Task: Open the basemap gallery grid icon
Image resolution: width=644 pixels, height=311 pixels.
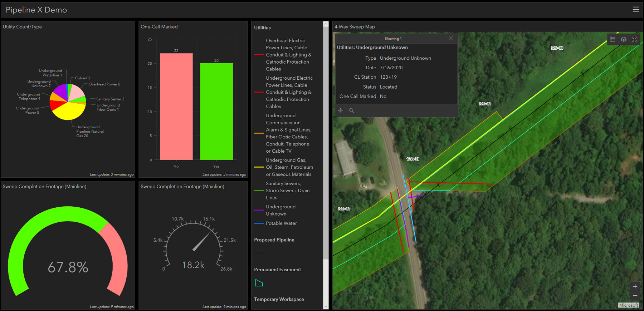Action: (x=634, y=39)
